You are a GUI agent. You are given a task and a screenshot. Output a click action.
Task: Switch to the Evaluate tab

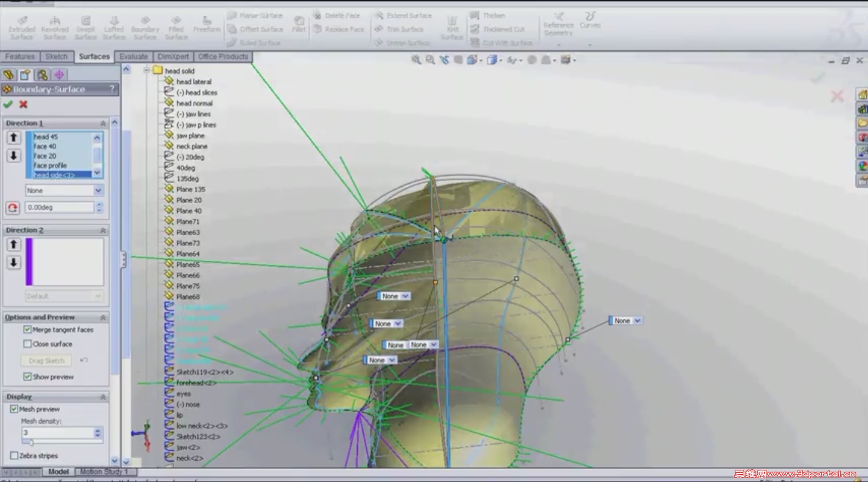point(133,57)
